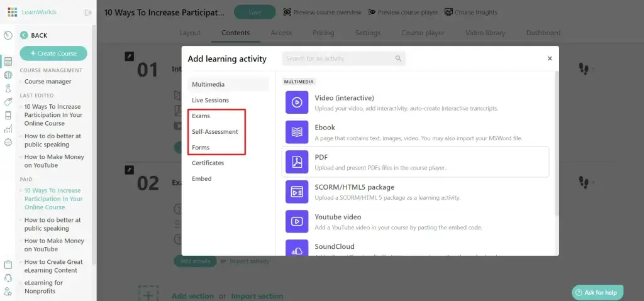Open the headset support icon
Image resolution: width=644 pixels, height=301 pixels.
coord(8,278)
